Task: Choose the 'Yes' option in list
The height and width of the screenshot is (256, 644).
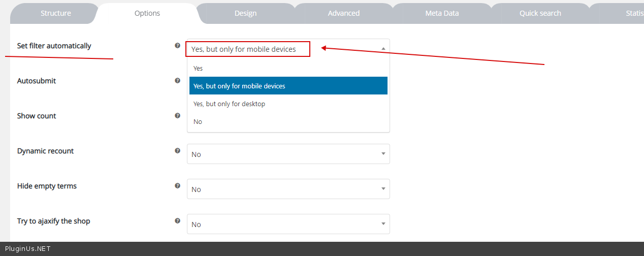Action: [x=198, y=68]
